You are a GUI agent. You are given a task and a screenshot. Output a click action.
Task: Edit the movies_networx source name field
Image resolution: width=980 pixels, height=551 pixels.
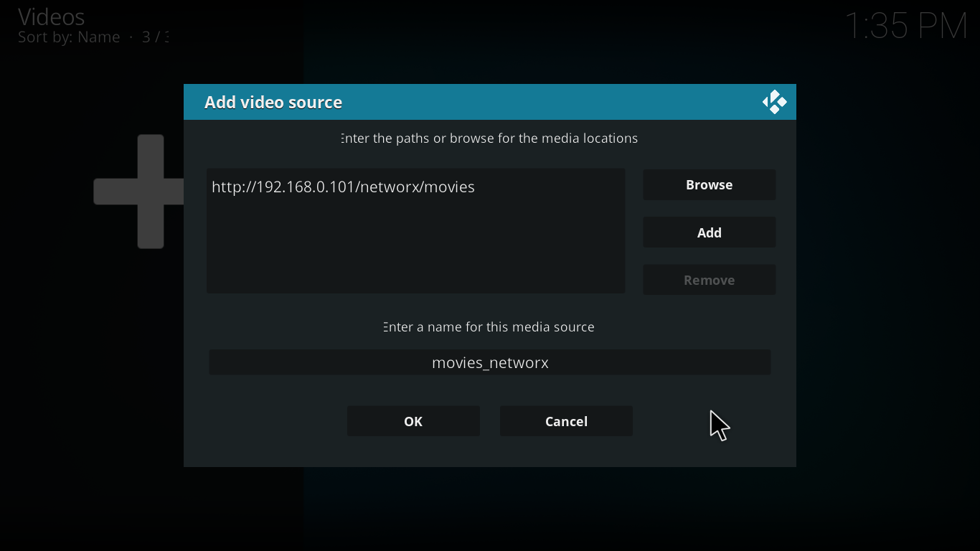[490, 362]
